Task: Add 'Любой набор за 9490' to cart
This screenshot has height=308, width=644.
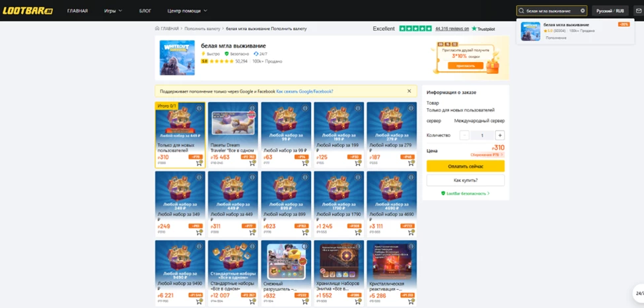Action: pos(199,301)
